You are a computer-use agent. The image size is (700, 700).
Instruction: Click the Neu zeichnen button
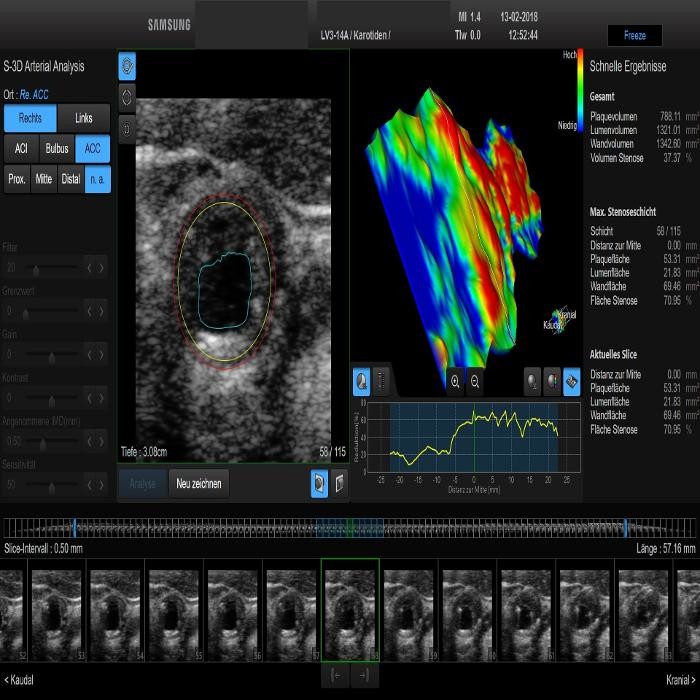click(198, 484)
